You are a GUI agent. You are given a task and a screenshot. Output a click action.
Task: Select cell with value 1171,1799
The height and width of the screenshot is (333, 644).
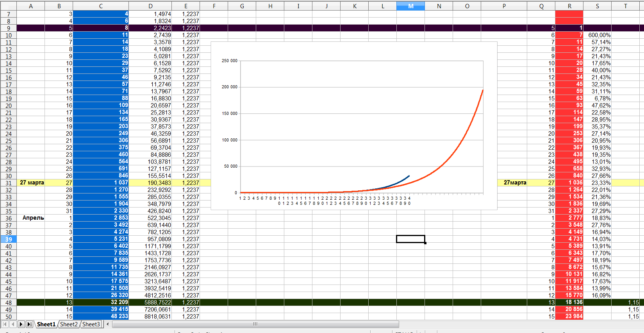(x=150, y=246)
